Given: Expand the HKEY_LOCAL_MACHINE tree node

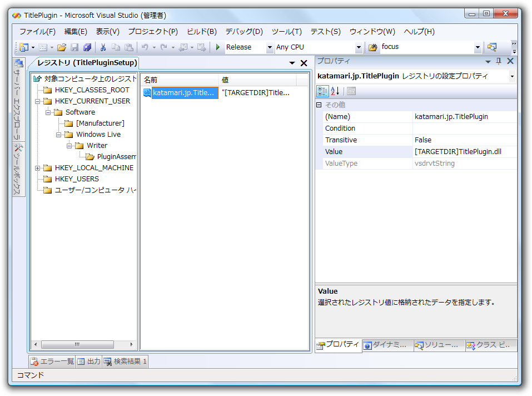Looking at the screenshot, I should click(x=38, y=168).
